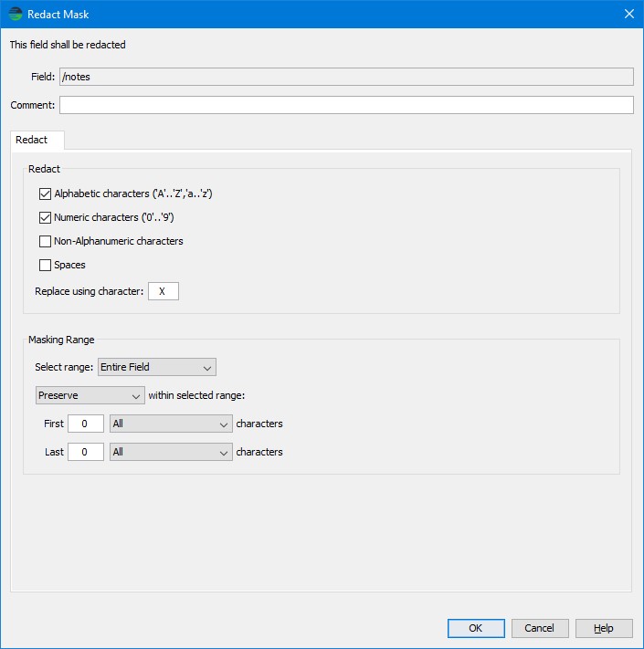Click the Cancel button
644x649 pixels.
point(540,628)
